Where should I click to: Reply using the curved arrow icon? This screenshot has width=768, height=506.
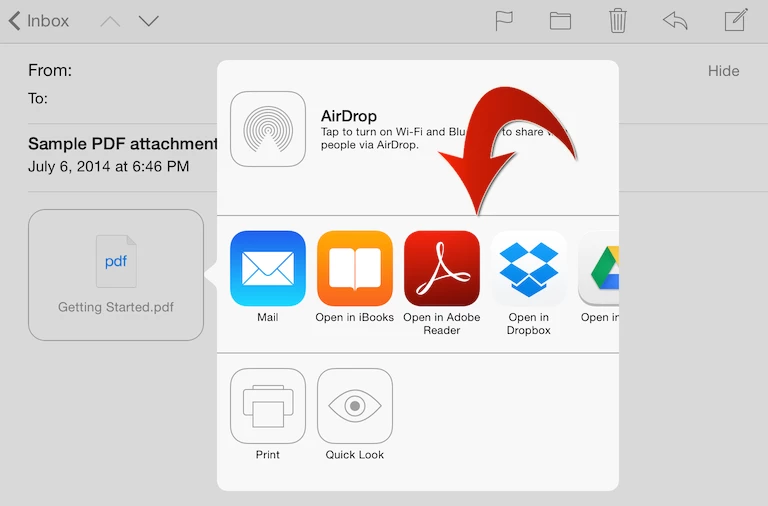point(675,21)
